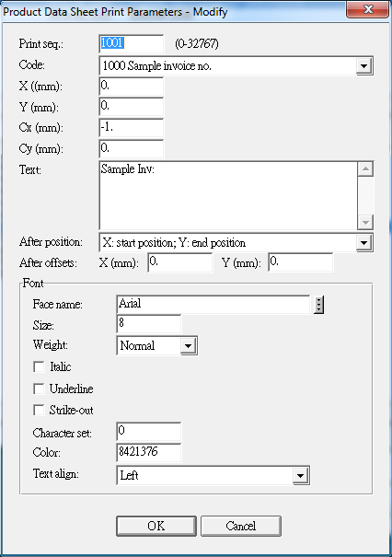Screen dimensions: 392x557
Task: Toggle the Underline checkbox
Action: 39,389
